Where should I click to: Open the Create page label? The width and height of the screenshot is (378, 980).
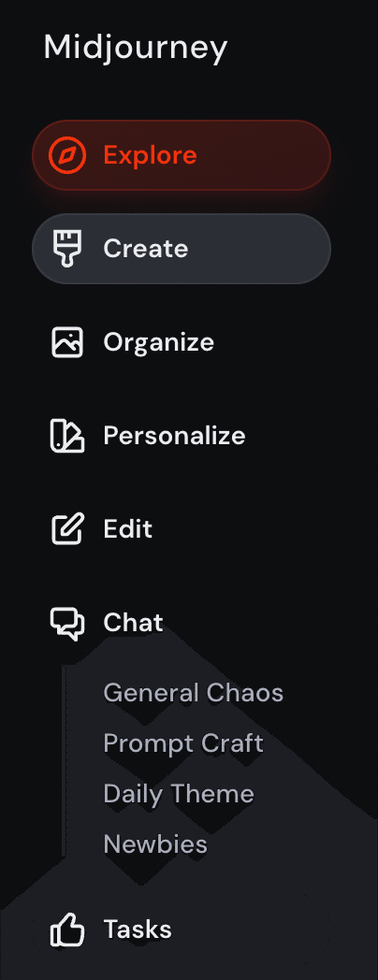(x=146, y=248)
